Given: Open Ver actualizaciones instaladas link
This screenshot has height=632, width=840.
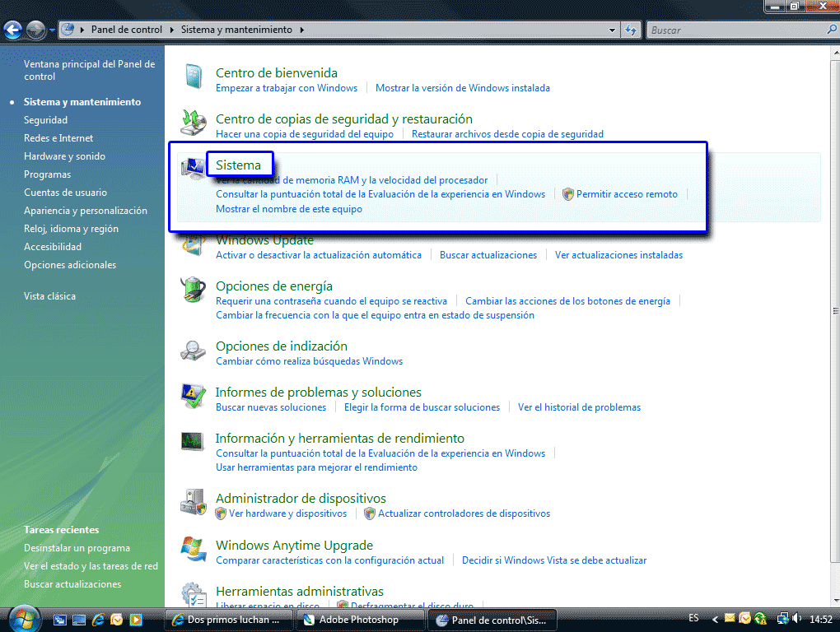Looking at the screenshot, I should 618,255.
